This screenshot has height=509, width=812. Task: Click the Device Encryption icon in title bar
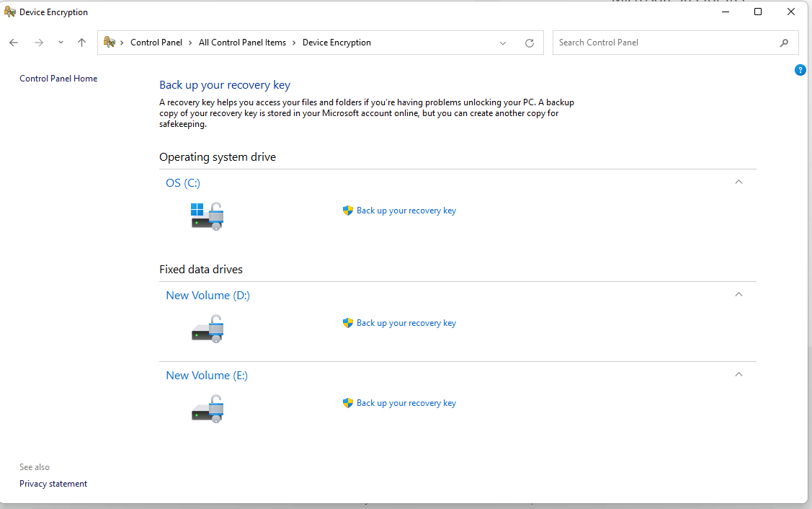tap(11, 12)
